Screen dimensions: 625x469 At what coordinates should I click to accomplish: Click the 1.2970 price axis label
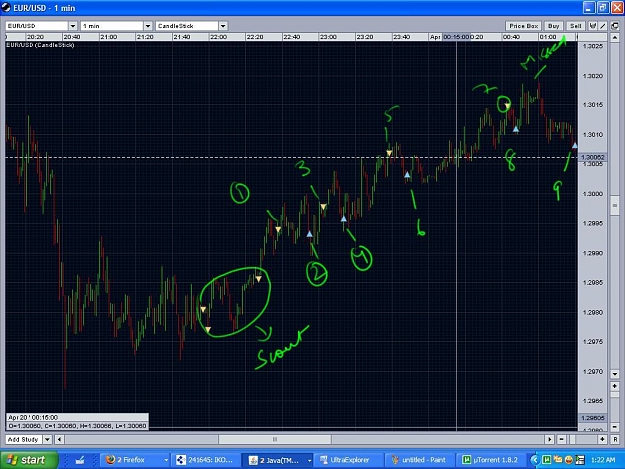[x=593, y=371]
